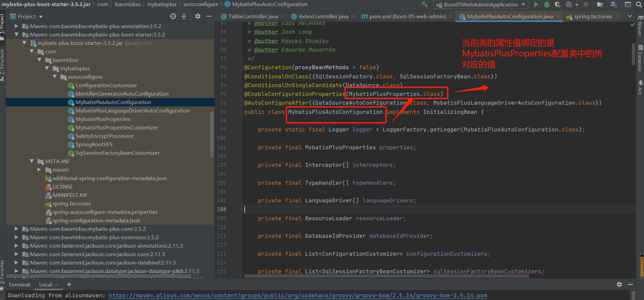Collapse the mybatis-plus-boot-starter:3.5.2 Maven node
The image size is (644, 300).
(x=16, y=34)
